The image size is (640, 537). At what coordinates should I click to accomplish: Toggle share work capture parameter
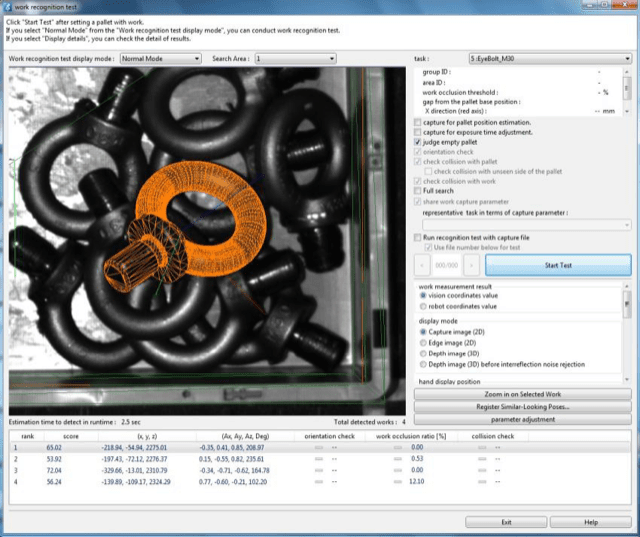417,202
